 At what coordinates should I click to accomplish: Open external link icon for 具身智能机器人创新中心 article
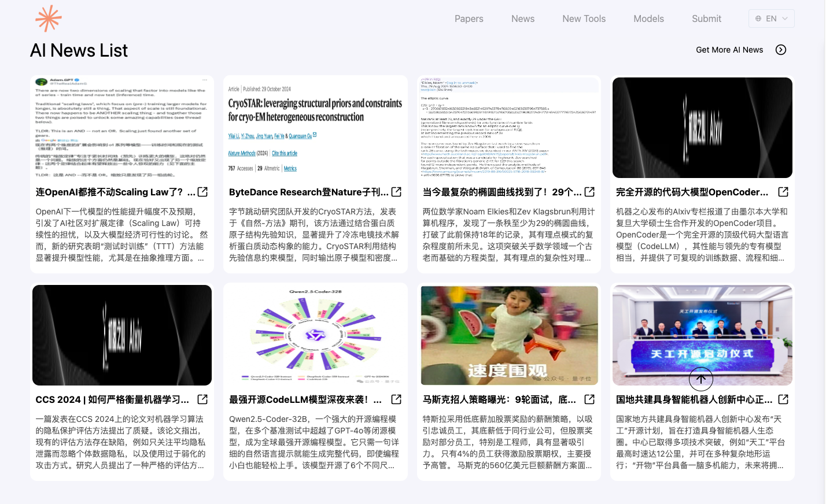[783, 399]
